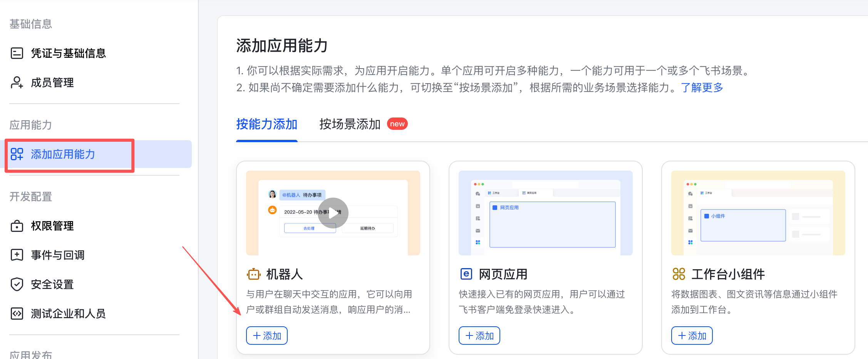Screen dimensions: 868x359
Task: Click the test enterprise code icon
Action: coord(17,314)
